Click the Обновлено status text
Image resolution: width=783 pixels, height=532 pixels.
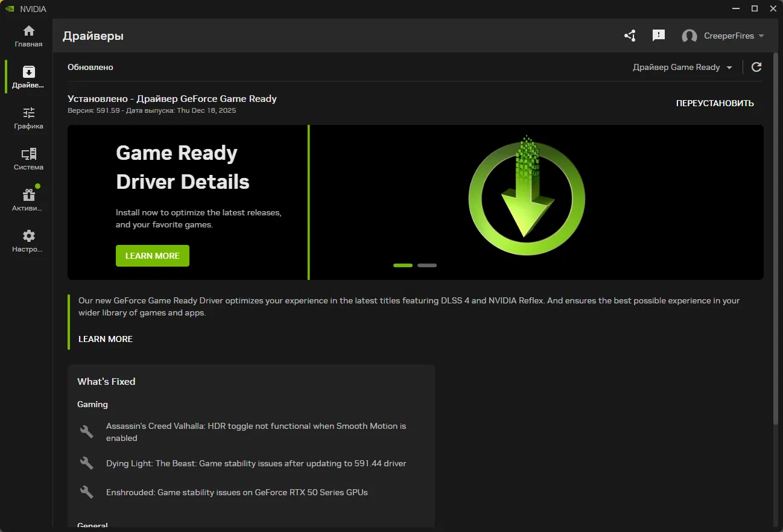(x=90, y=67)
